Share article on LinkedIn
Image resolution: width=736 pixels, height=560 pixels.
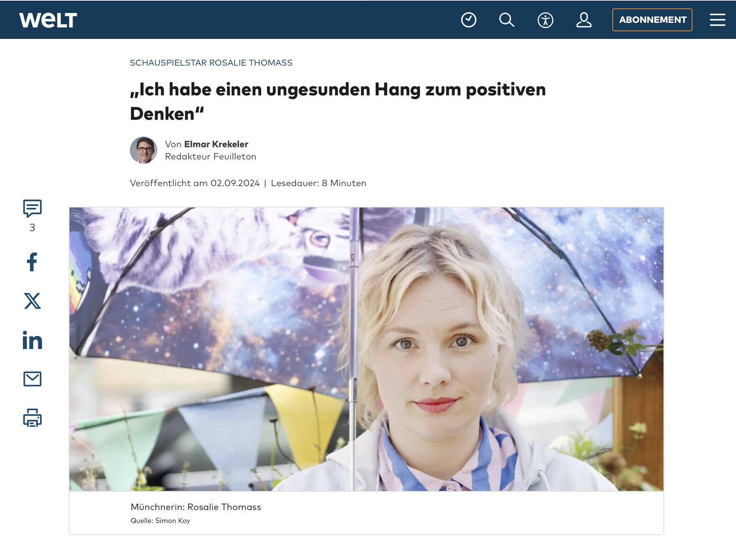(x=32, y=340)
